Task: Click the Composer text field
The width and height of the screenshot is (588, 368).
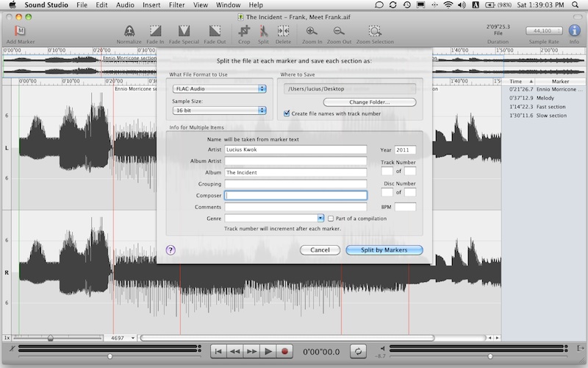Action: [295, 196]
